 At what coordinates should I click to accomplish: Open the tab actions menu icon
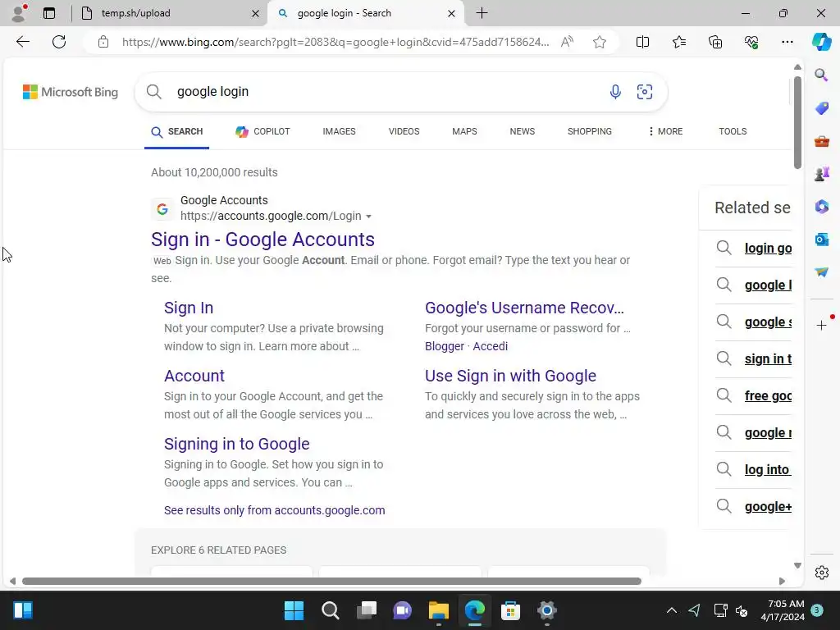point(48,13)
